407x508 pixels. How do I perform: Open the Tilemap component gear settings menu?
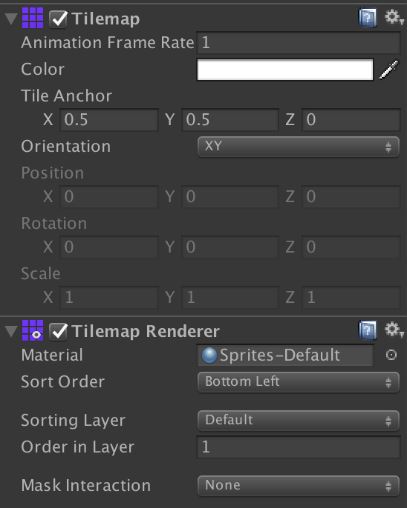[394, 17]
